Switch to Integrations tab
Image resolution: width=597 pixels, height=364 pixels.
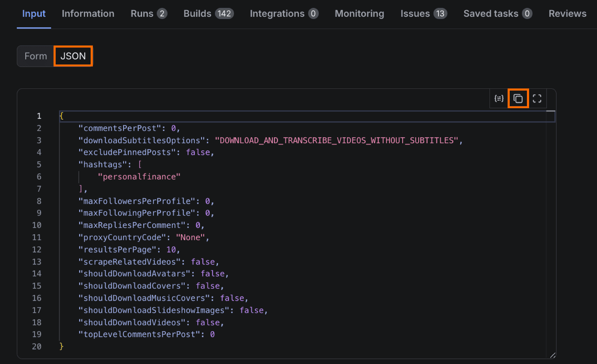[284, 14]
